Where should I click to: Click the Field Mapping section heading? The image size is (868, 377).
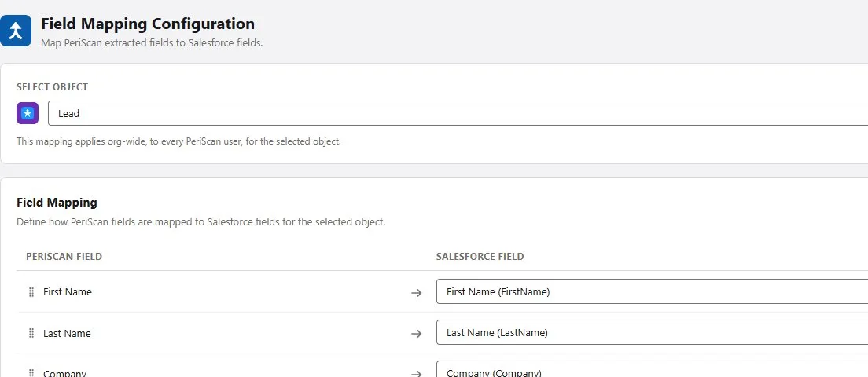pyautogui.click(x=57, y=203)
